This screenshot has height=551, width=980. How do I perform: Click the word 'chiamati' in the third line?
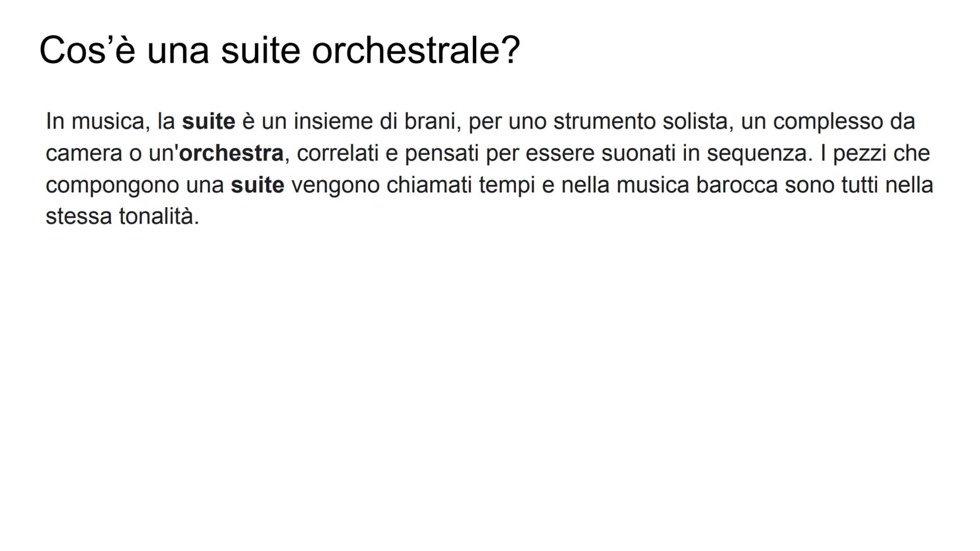[429, 185]
